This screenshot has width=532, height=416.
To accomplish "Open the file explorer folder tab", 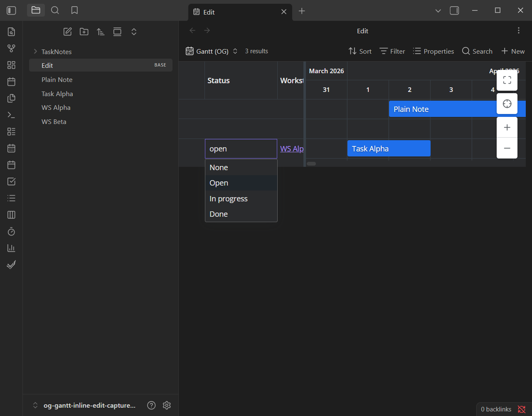I will point(36,10).
